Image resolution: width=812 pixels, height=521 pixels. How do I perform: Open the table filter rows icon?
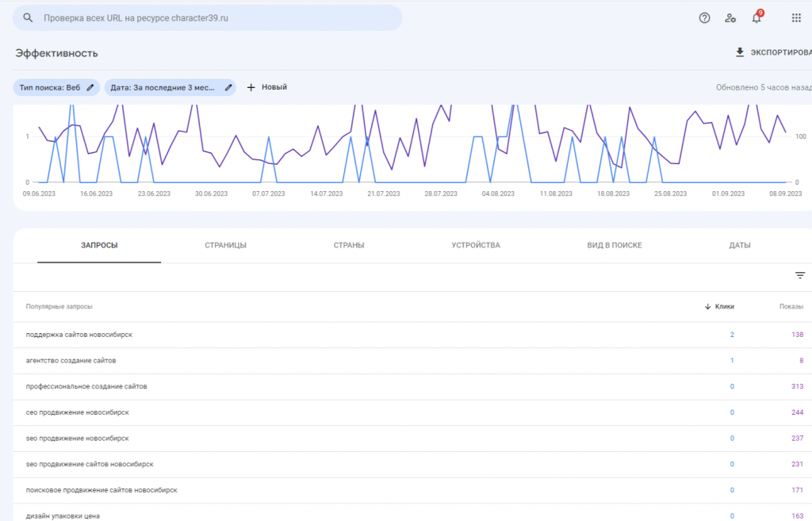tap(800, 275)
